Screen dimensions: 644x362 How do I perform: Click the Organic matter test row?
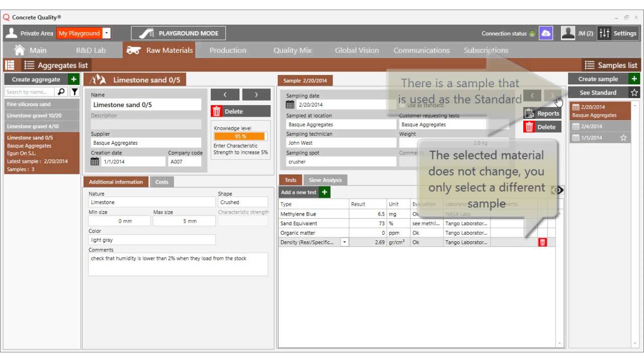417,233
